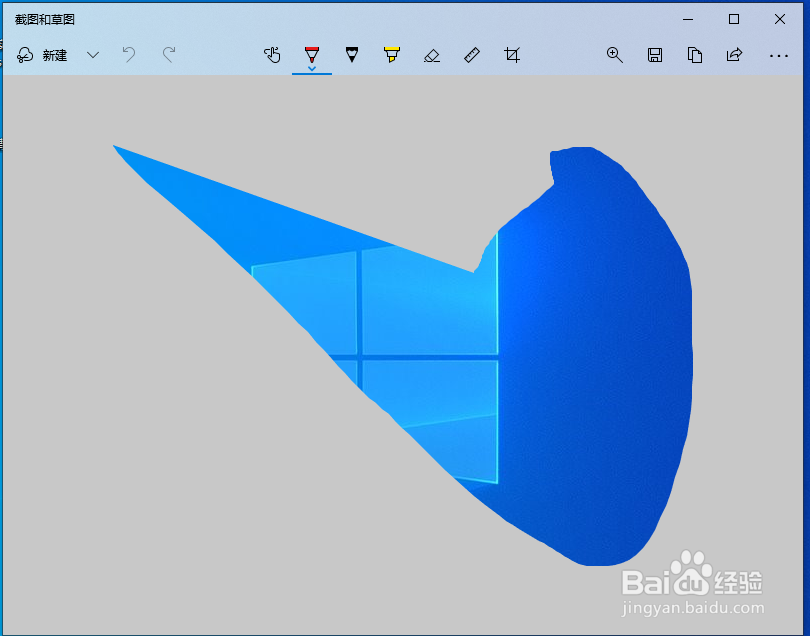Screen dimensions: 810x636
Task: Expand the New snip delay dropdown arrow
Action: tap(93, 55)
